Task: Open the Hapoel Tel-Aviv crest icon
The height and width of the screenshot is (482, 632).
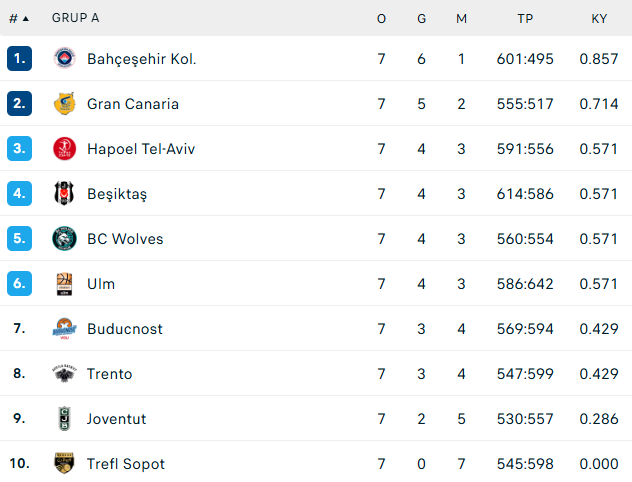Action: pyautogui.click(x=64, y=149)
